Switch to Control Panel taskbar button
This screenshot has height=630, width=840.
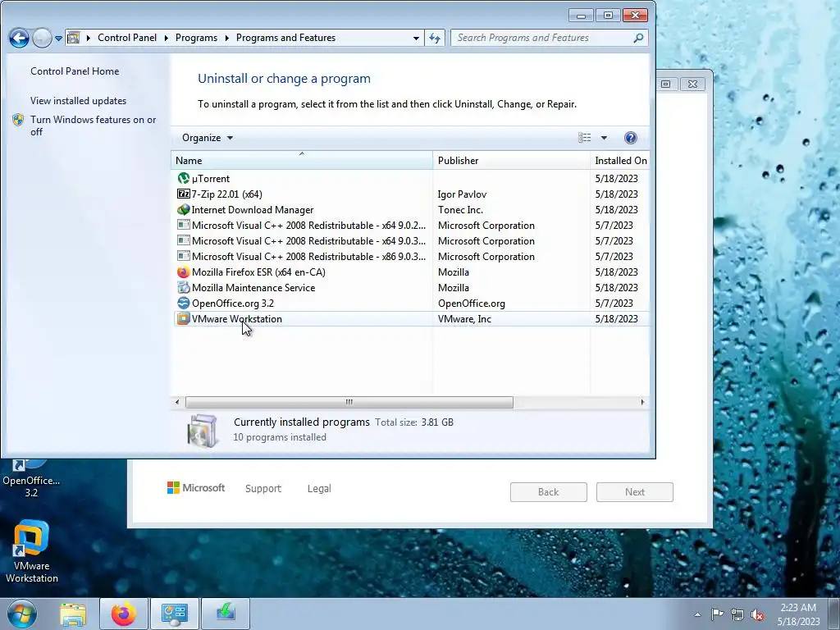click(x=174, y=614)
